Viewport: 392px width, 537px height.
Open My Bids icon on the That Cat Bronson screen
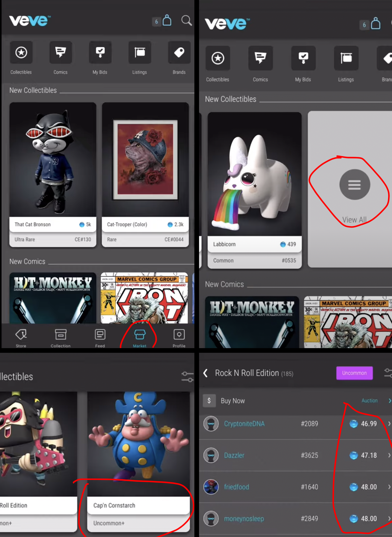[100, 52]
